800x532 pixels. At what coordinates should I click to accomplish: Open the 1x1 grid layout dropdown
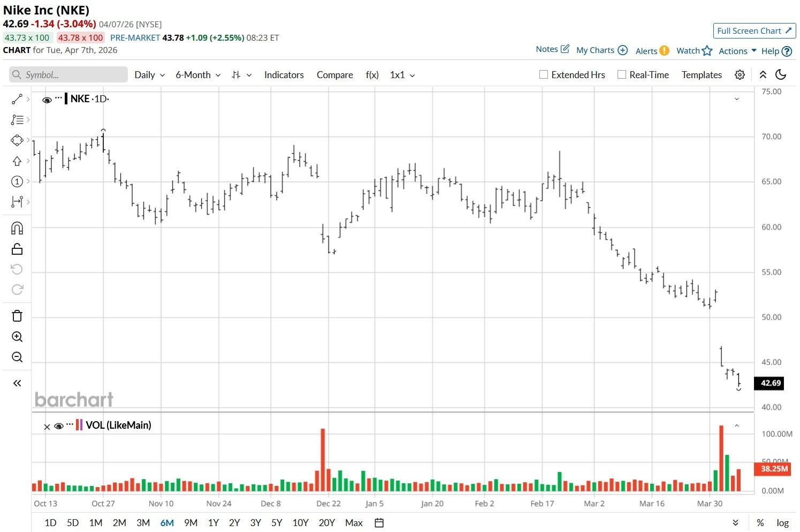click(402, 75)
